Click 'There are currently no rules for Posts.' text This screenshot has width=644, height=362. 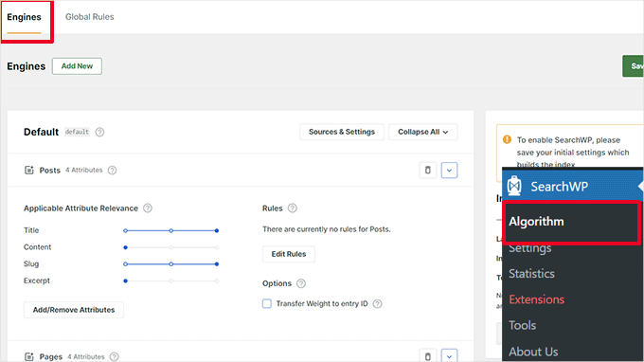tap(327, 229)
